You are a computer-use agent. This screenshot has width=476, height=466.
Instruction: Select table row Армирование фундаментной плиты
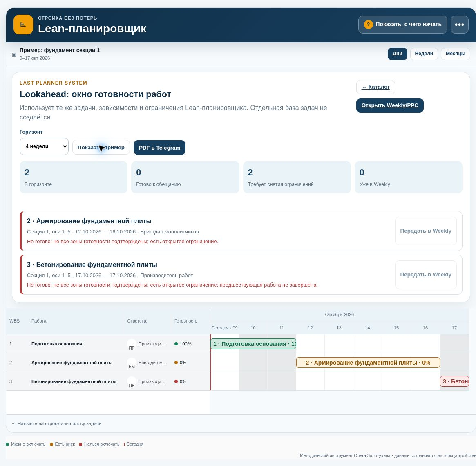(108, 363)
